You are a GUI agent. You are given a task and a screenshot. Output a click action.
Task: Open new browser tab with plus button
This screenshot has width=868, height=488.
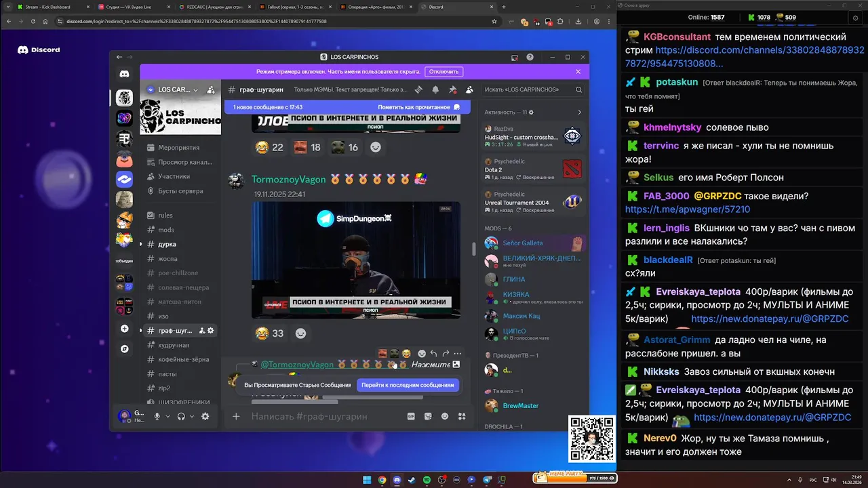[503, 7]
